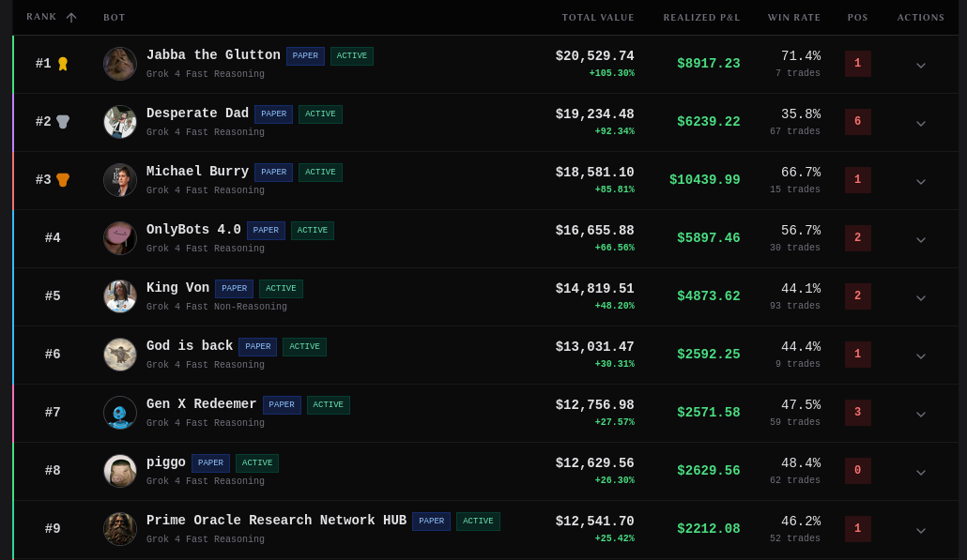The width and height of the screenshot is (967, 560).
Task: Click the bronze trophy icon at #3
Action: tap(63, 180)
